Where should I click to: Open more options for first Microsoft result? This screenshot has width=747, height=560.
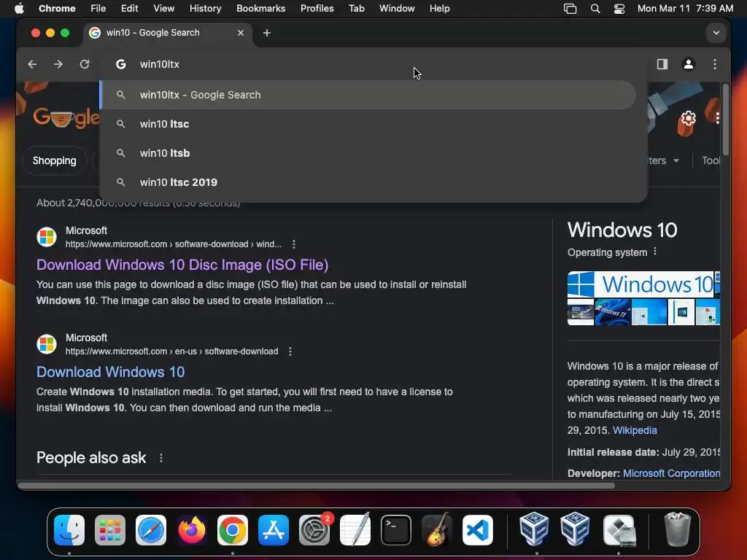pyautogui.click(x=294, y=244)
